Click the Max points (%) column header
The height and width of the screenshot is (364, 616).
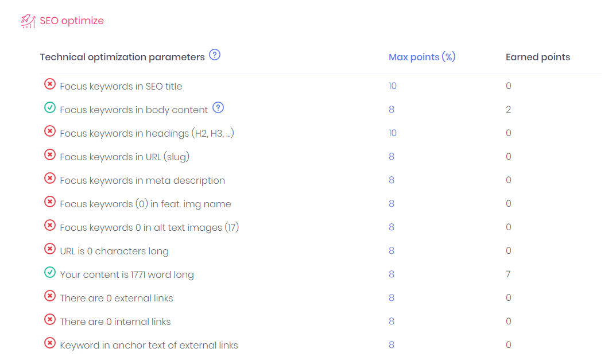pos(422,57)
